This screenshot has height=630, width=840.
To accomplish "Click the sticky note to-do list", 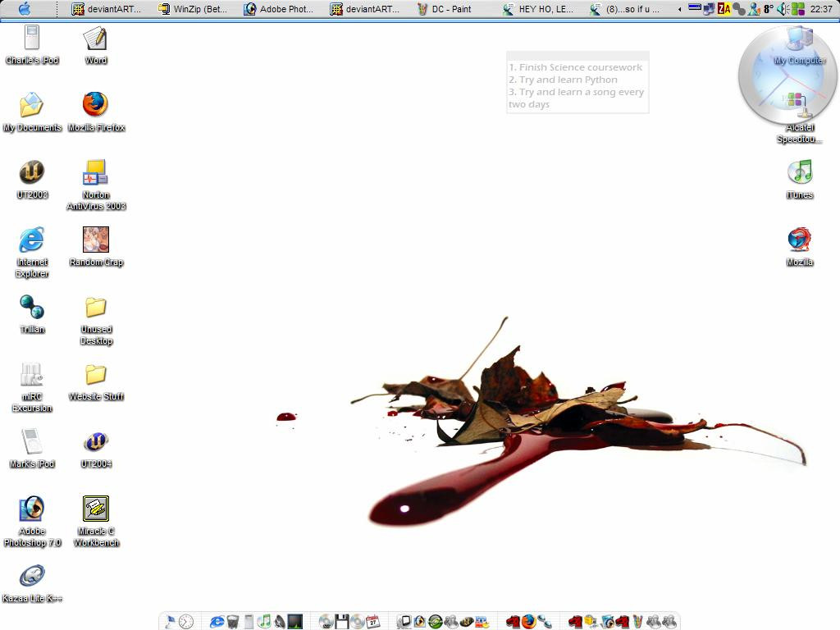I will [577, 83].
